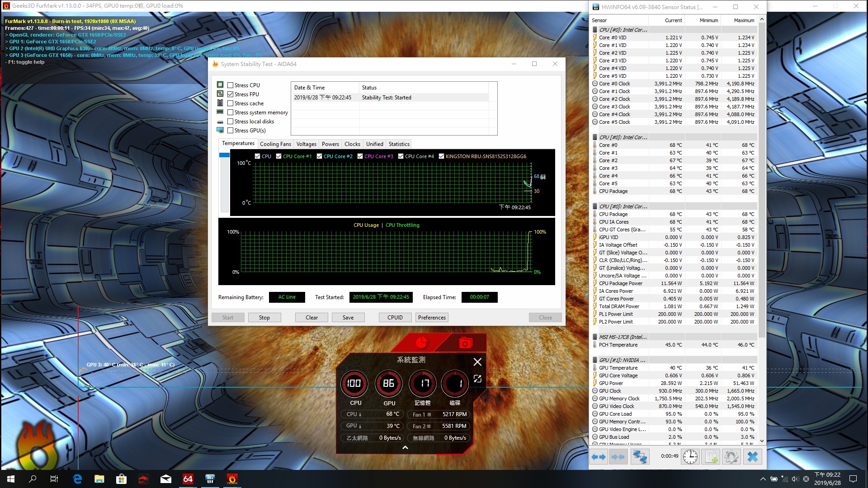Image resolution: width=868 pixels, height=488 pixels.
Task: Open File Explorer from the taskbar
Action: click(x=99, y=479)
